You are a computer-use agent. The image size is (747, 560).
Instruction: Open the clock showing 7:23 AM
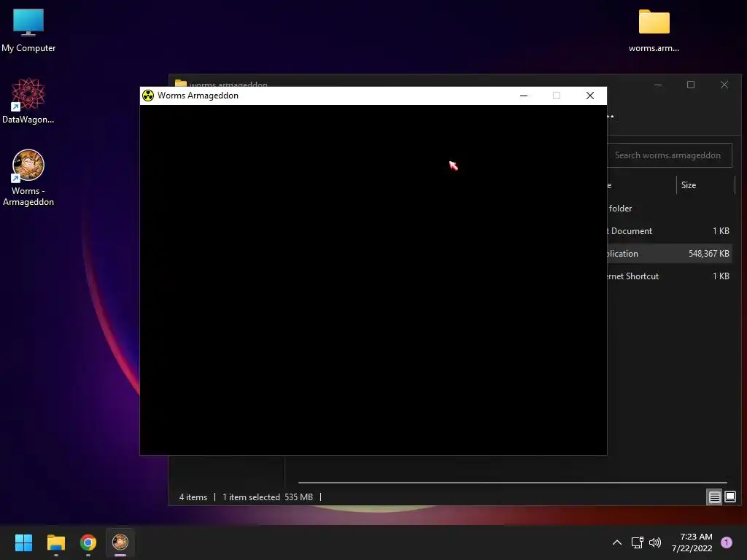click(x=692, y=542)
